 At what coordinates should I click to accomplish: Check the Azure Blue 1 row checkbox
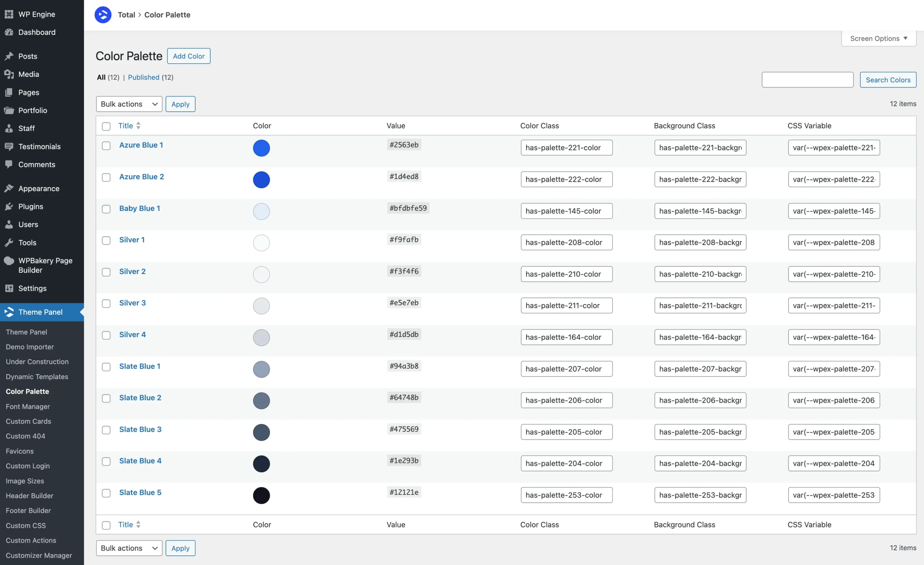pyautogui.click(x=106, y=145)
